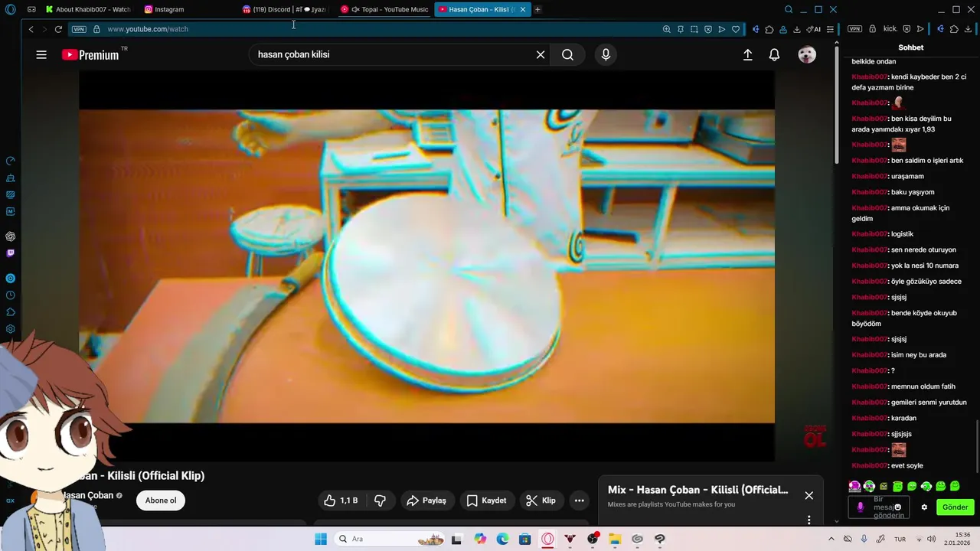Click the chat message "evet soyle"
Viewport: 980px width, 551px height.
pyautogui.click(x=907, y=465)
